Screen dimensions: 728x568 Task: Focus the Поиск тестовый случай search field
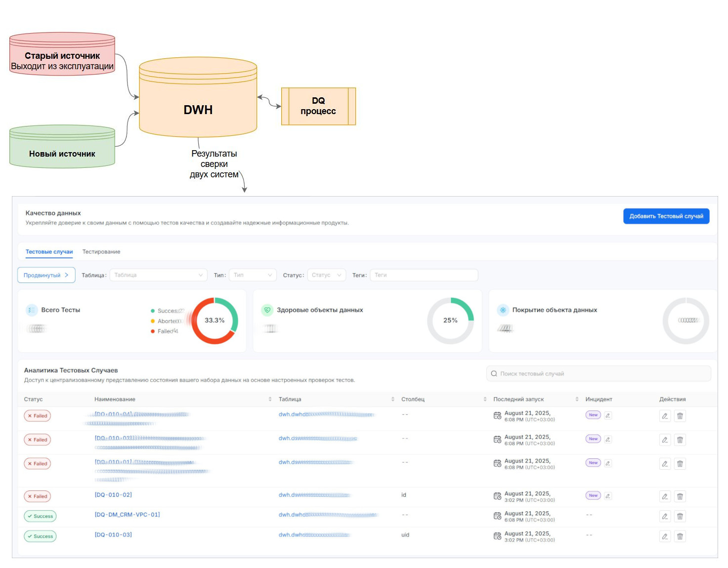coord(599,374)
